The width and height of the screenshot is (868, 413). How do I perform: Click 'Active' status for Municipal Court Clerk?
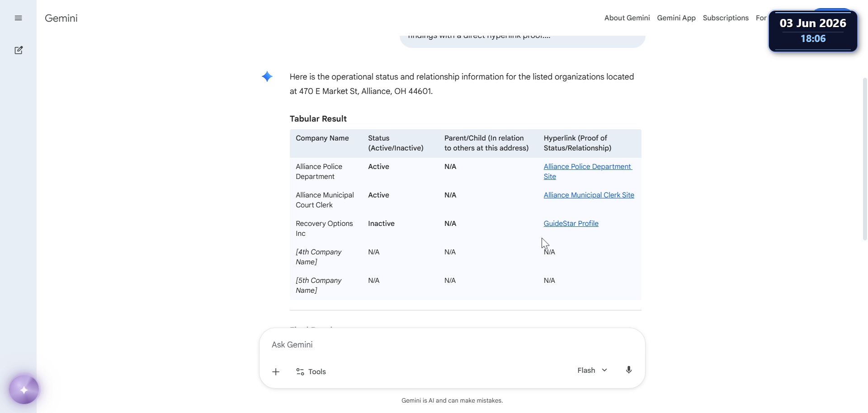point(378,195)
